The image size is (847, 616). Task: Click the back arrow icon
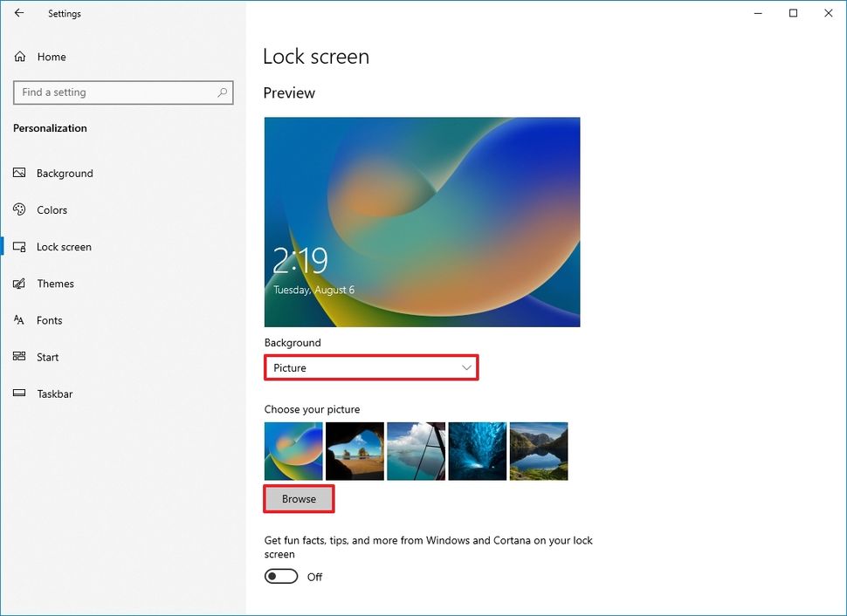(19, 13)
